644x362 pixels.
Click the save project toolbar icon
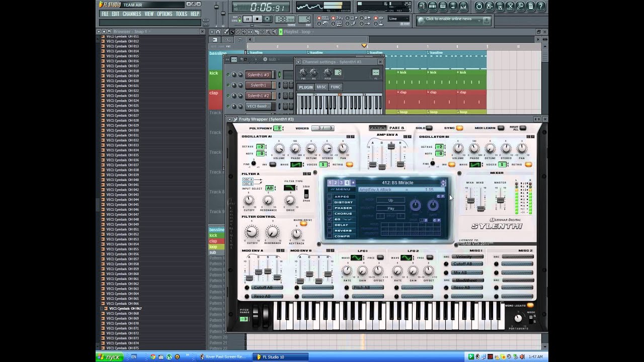[490, 7]
